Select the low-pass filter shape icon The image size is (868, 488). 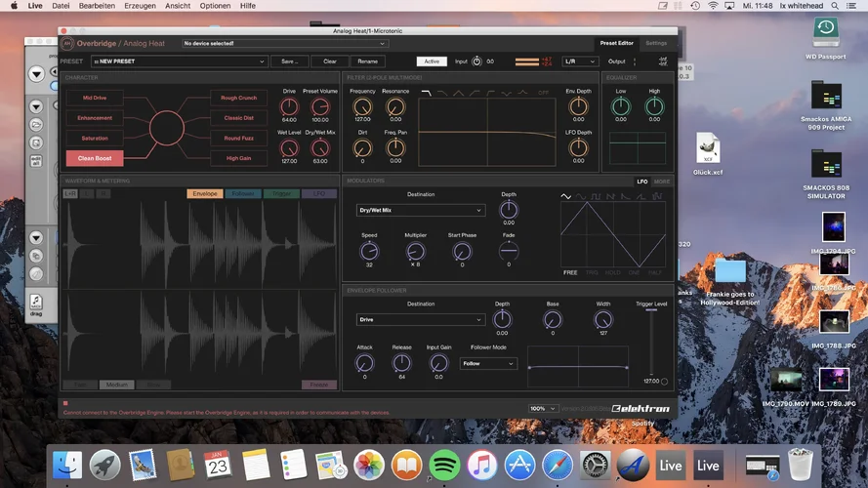tap(427, 92)
